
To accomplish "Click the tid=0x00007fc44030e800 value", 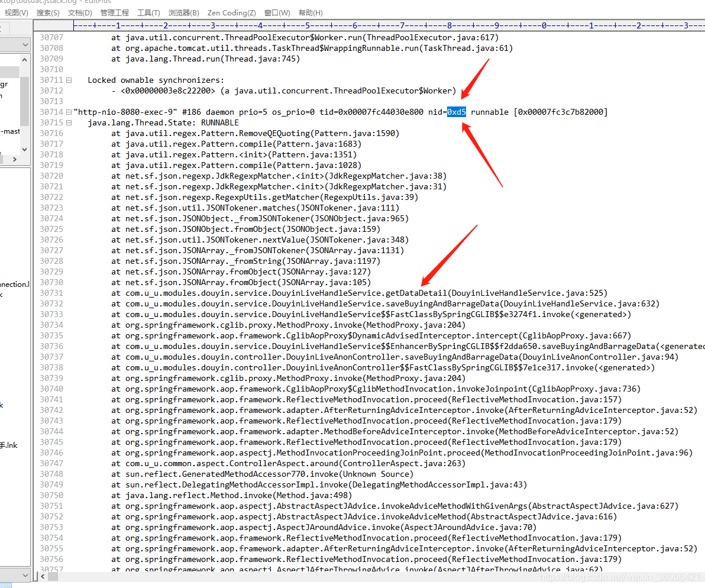I will [x=371, y=112].
